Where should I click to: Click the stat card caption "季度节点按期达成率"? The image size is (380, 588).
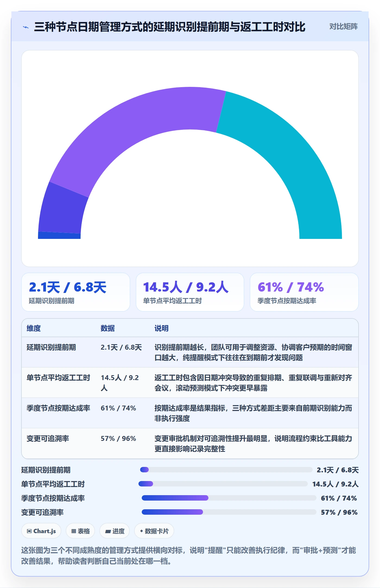tap(287, 301)
